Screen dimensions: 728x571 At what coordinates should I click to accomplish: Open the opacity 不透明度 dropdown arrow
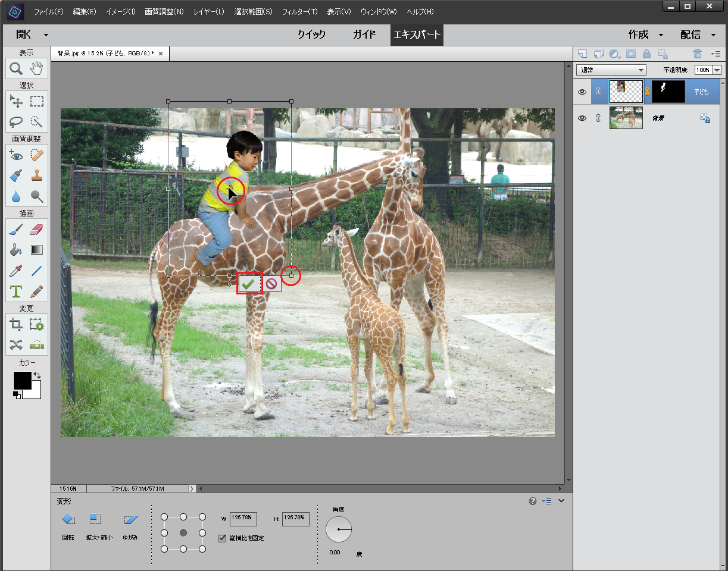(x=716, y=70)
